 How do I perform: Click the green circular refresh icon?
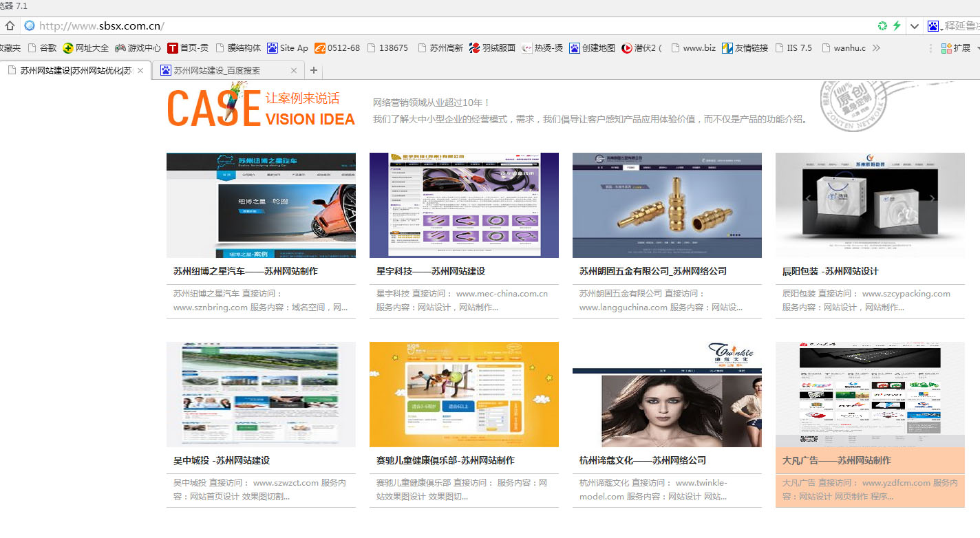click(x=882, y=26)
